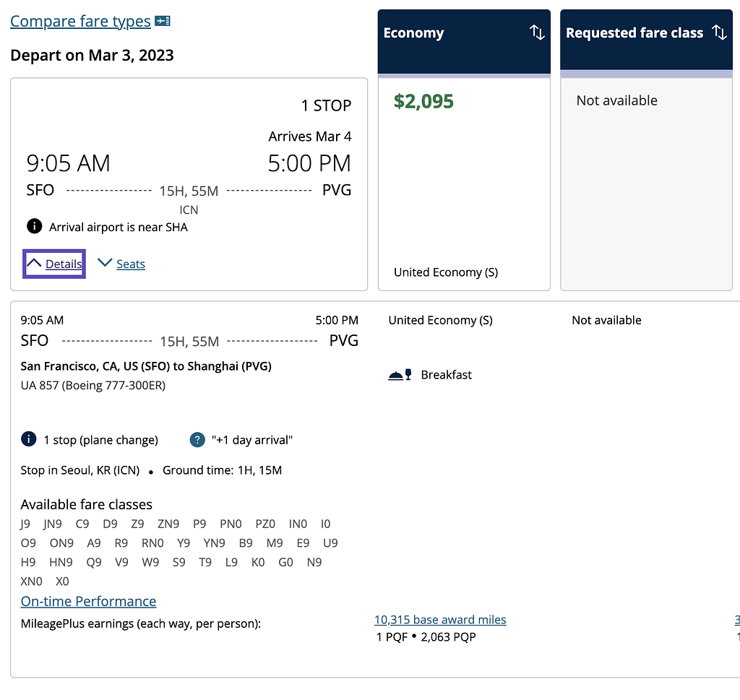This screenshot has width=740, height=700.
Task: Click the Requested fare class column header
Action: tap(646, 40)
